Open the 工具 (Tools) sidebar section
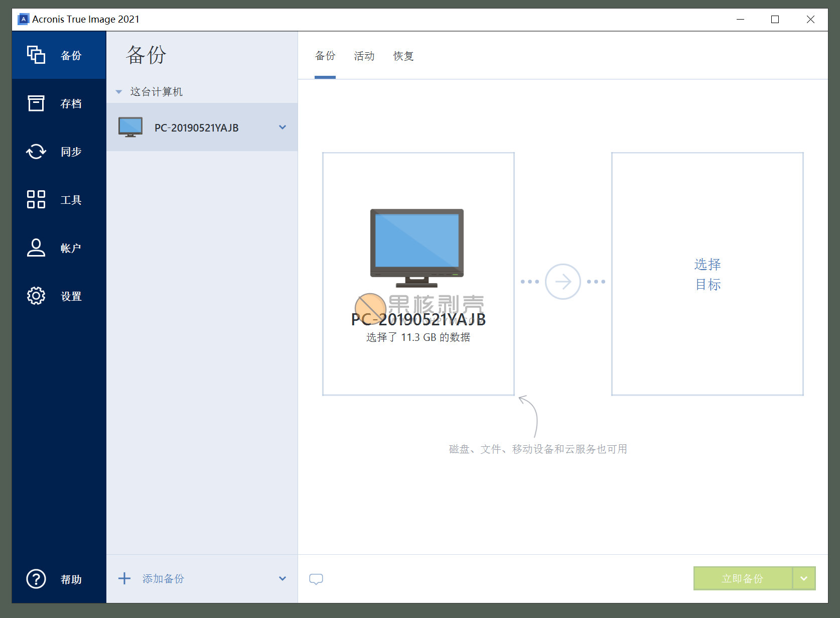Image resolution: width=840 pixels, height=618 pixels. (59, 200)
